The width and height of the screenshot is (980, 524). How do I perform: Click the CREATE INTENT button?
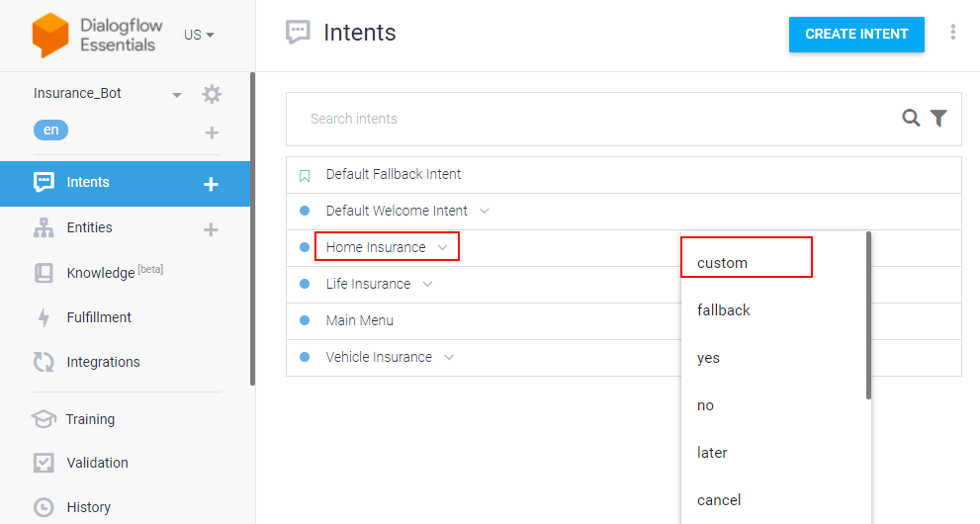[856, 35]
